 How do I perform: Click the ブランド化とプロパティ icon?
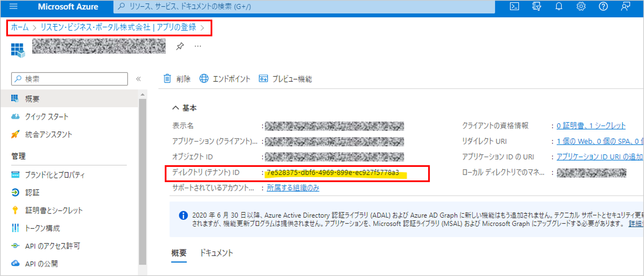[15, 174]
